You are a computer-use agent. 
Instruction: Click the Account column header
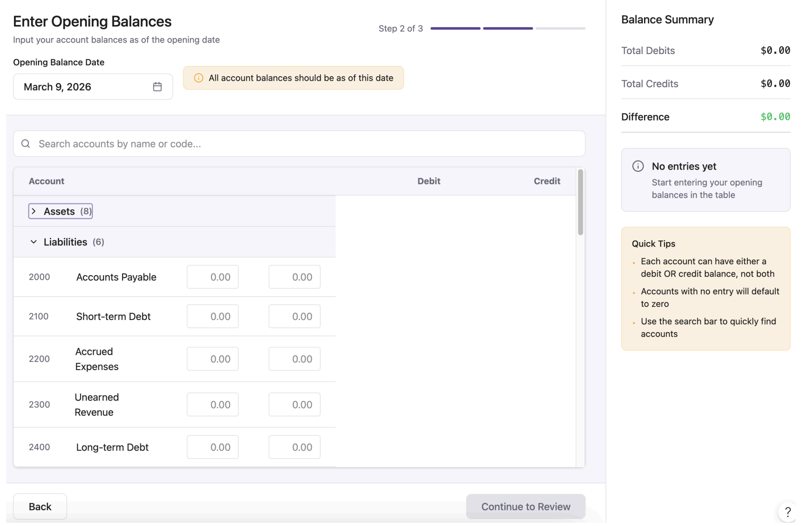(46, 181)
